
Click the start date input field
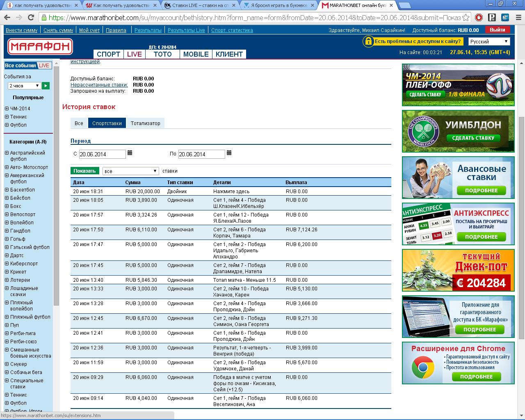point(103,154)
